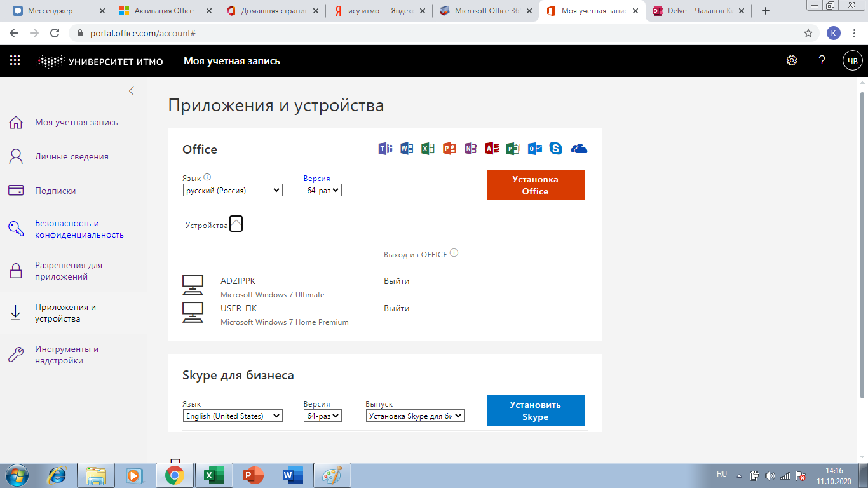This screenshot has width=868, height=488.
Task: Click the Word icon in Office card
Action: tap(407, 149)
